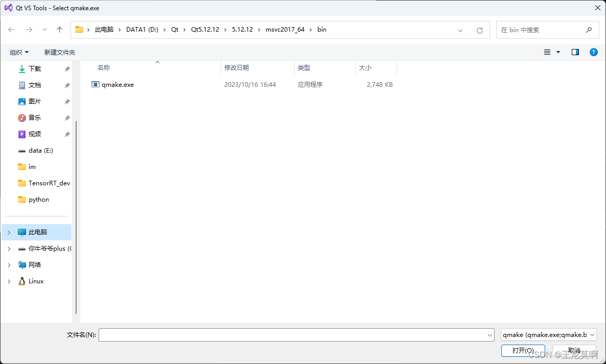The width and height of the screenshot is (606, 364).
Task: Click the folder icon in address bar
Action: (x=79, y=29)
